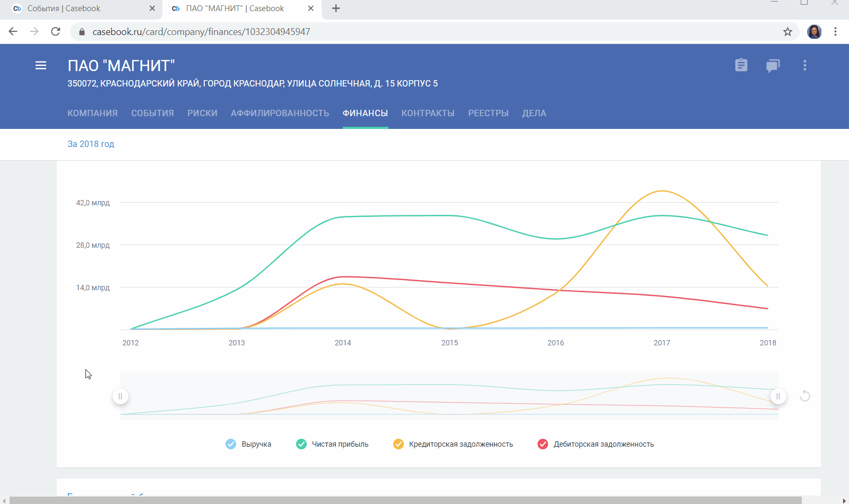This screenshot has width=849, height=504.
Task: Open a new browser tab
Action: click(x=336, y=8)
